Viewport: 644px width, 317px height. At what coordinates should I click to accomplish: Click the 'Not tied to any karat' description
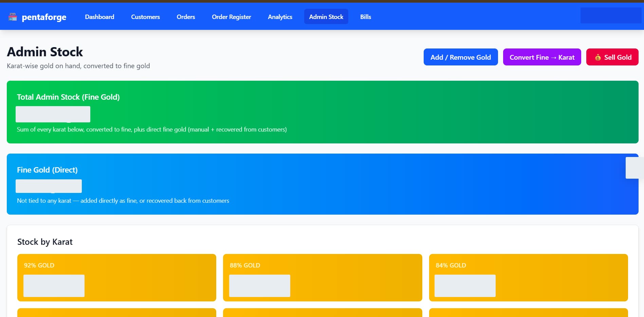(x=123, y=201)
